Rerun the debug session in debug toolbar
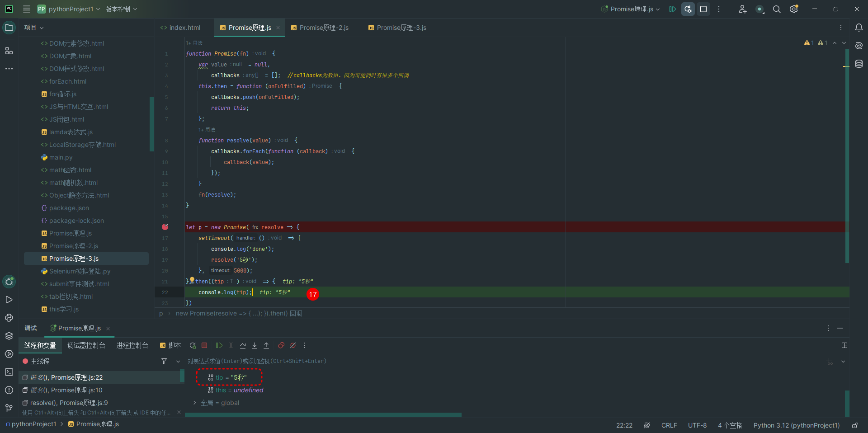Image resolution: width=868 pixels, height=433 pixels. point(193,345)
